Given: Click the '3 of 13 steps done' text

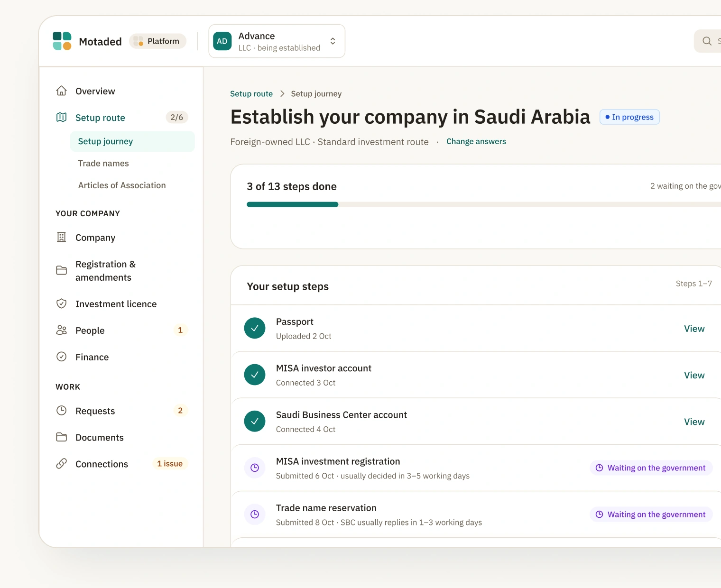Looking at the screenshot, I should 292,186.
